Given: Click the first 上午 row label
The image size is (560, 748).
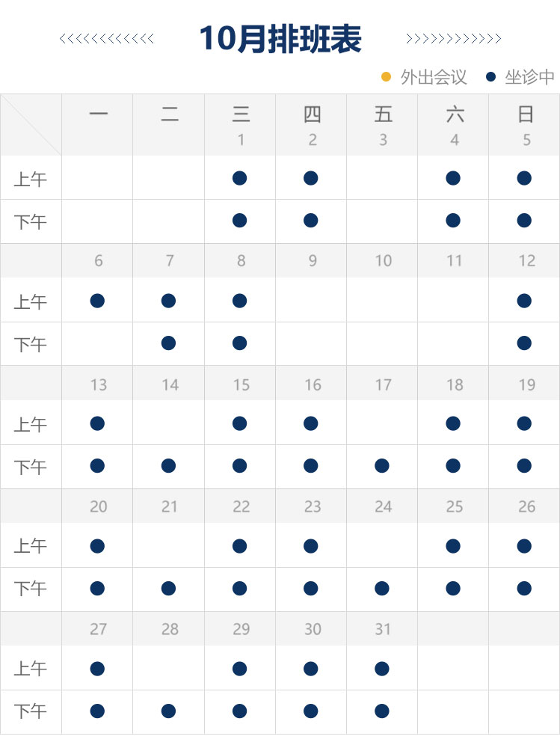Looking at the screenshot, I should point(31,180).
